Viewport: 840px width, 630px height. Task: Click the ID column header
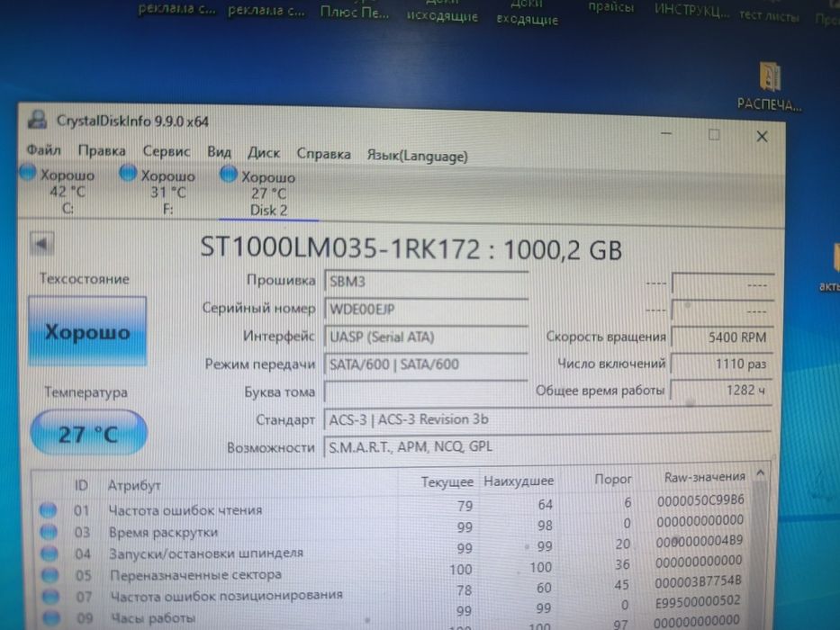[81, 485]
